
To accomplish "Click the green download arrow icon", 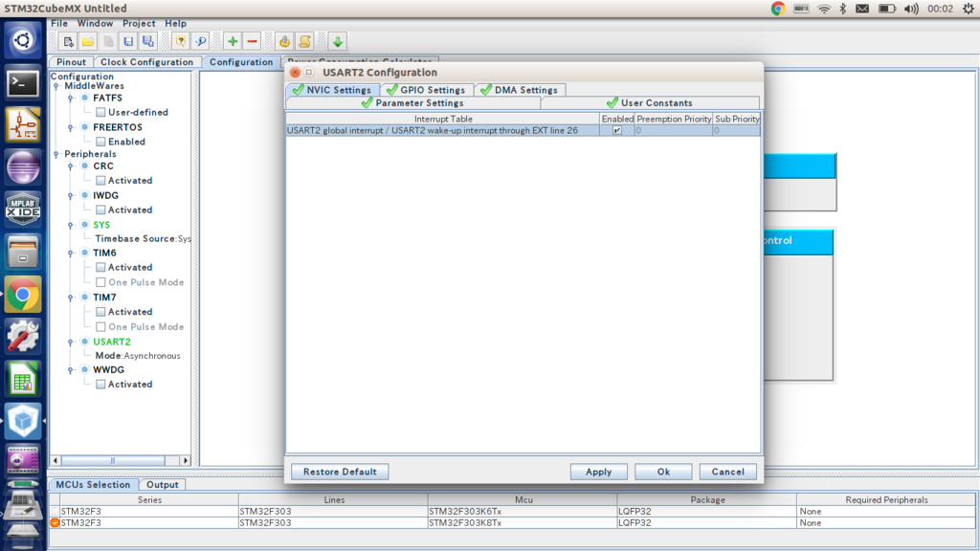I will 338,42.
